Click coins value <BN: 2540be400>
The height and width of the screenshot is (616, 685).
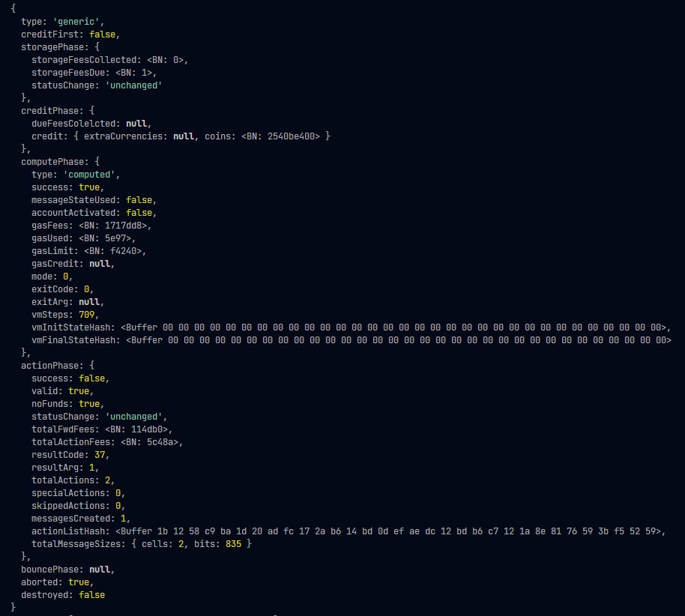click(x=280, y=136)
